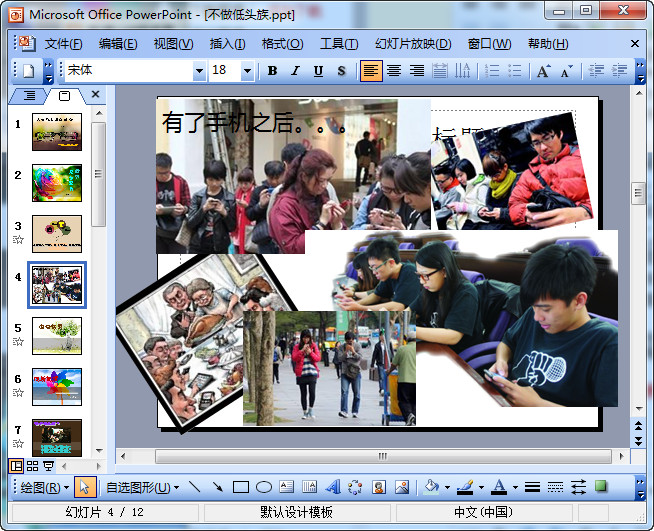
Task: Open the 绘图(R) drawing menu
Action: click(x=45, y=487)
